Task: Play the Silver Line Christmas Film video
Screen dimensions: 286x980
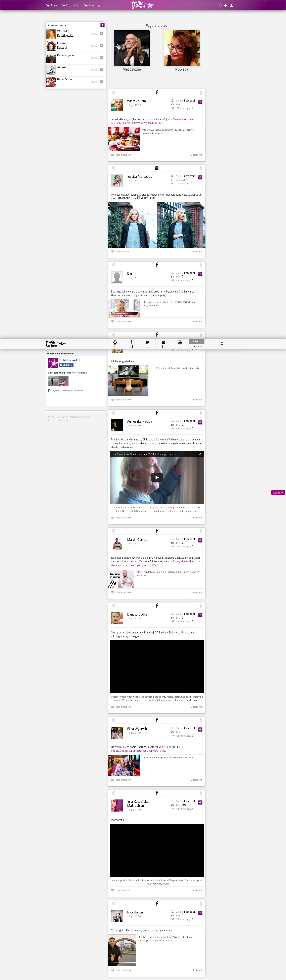Action: pos(157,477)
